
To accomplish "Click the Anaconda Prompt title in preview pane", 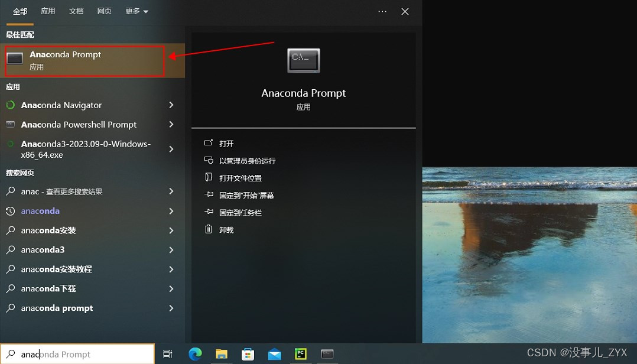I will (x=304, y=93).
